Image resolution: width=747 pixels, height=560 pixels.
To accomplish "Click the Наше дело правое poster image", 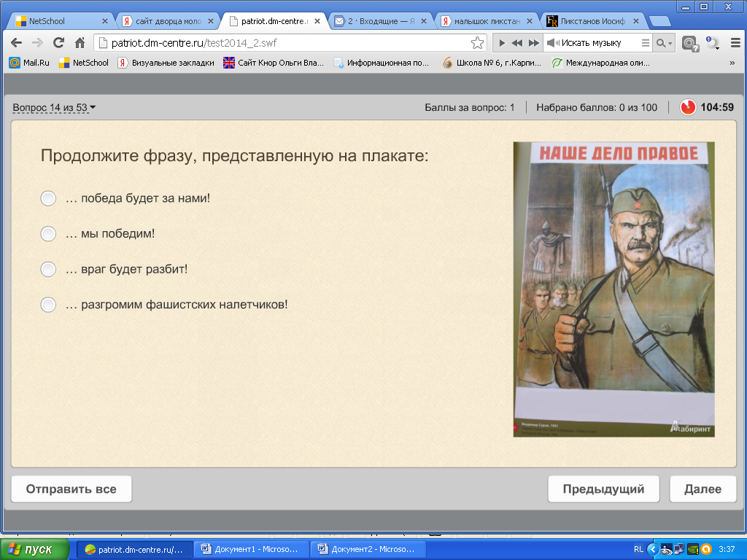I will tap(614, 289).
